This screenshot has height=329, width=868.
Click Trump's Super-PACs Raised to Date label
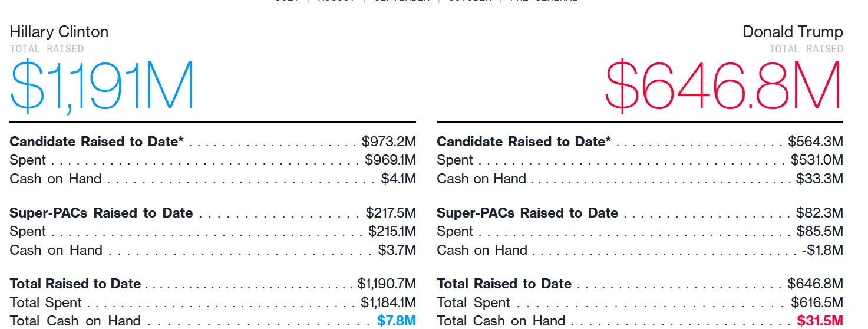pos(527,213)
